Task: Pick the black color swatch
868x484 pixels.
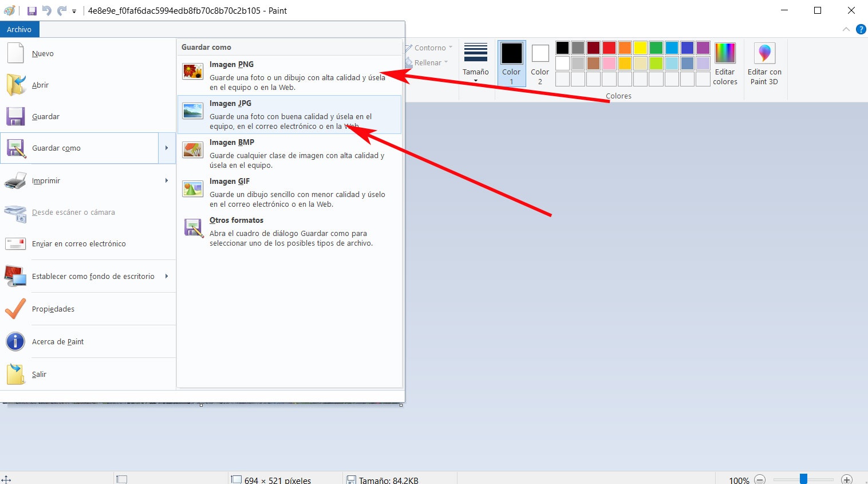Action: (562, 48)
